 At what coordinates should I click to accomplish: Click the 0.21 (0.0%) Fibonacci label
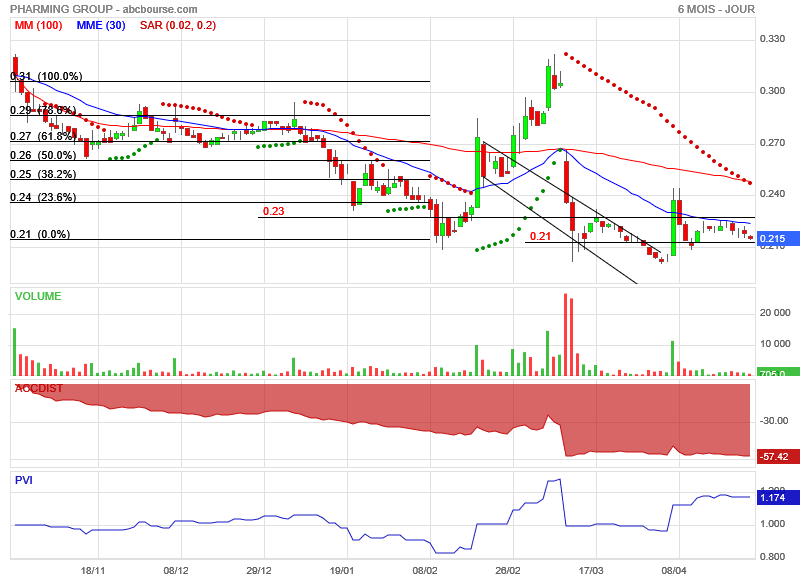[40, 234]
